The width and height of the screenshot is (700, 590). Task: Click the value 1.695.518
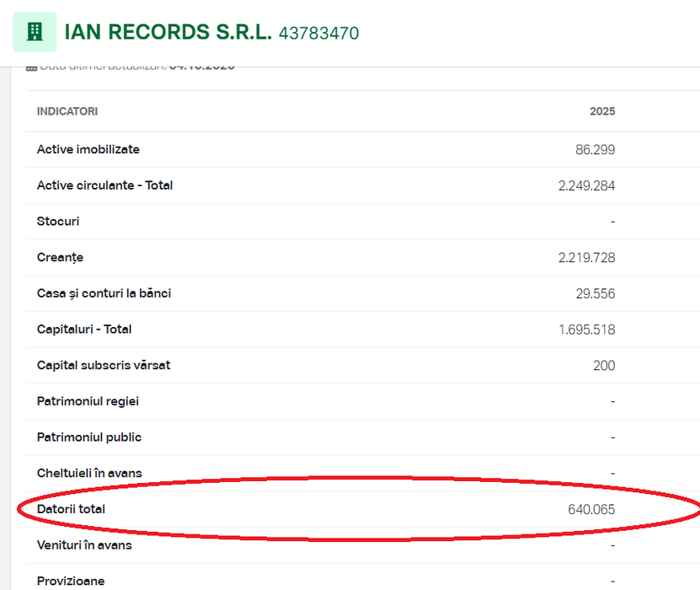coord(587,330)
